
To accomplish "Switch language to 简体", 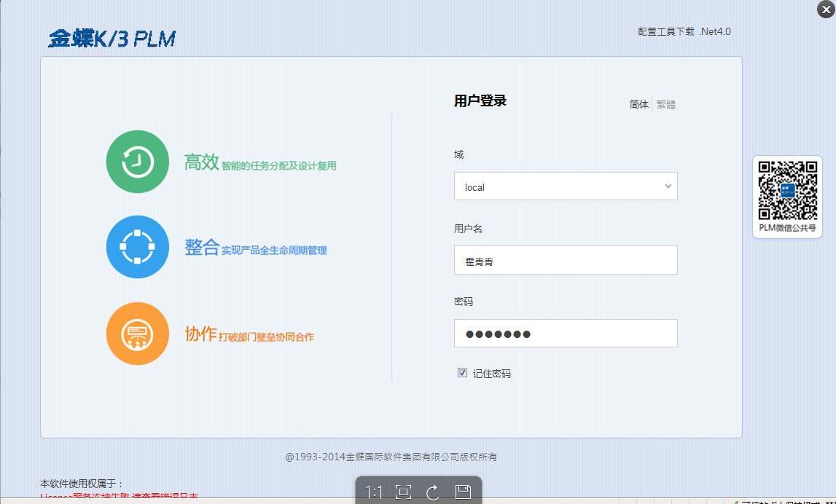I will [638, 104].
